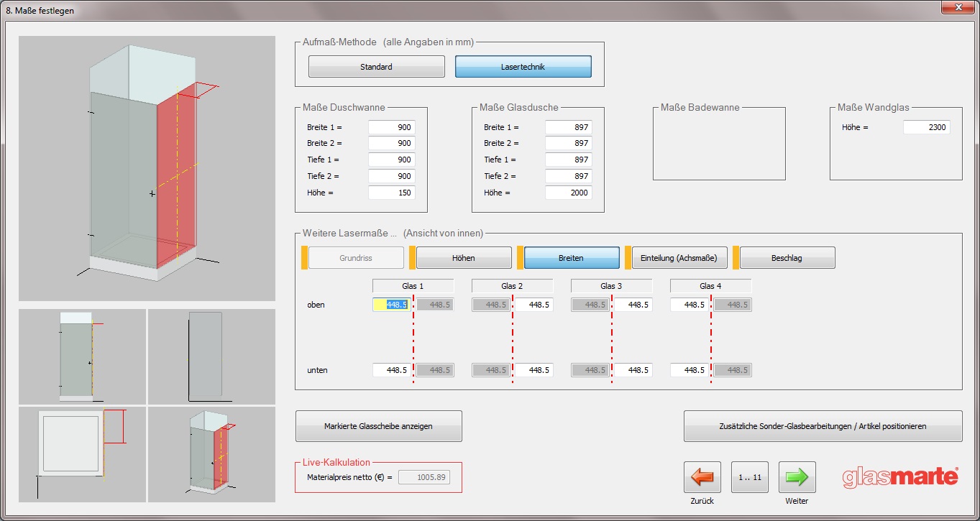Click Markierte Glasscheibe anzeigen button
The height and width of the screenshot is (521, 980).
click(x=378, y=426)
